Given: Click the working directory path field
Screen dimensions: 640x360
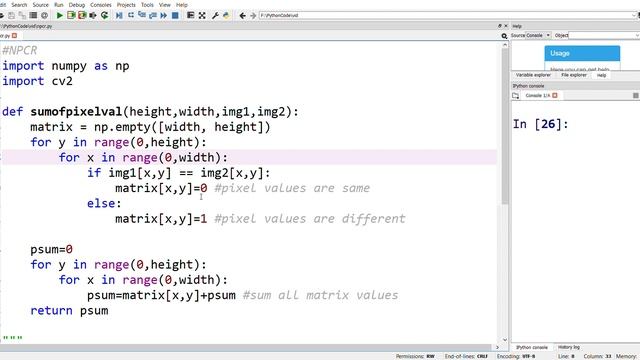Looking at the screenshot, I should pos(447,16).
